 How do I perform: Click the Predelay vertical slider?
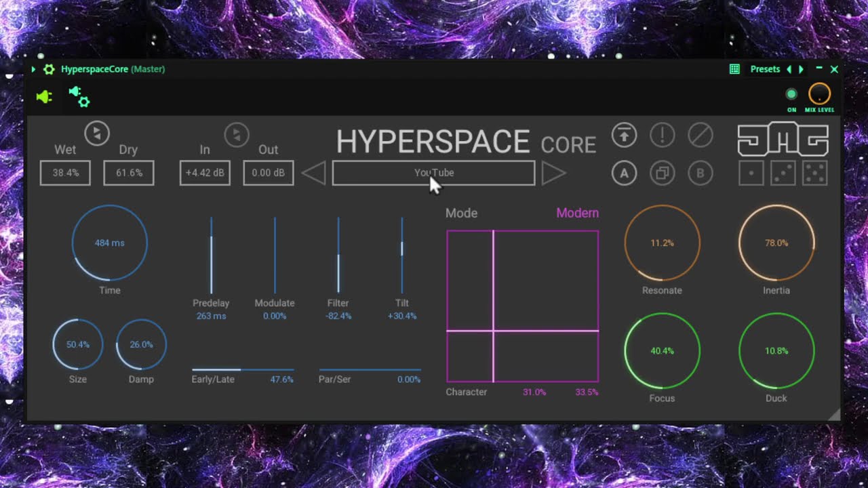[211, 255]
